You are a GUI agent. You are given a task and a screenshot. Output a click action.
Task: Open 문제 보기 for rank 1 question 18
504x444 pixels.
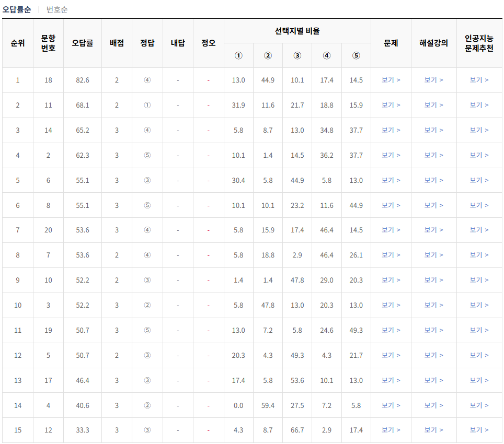click(391, 80)
